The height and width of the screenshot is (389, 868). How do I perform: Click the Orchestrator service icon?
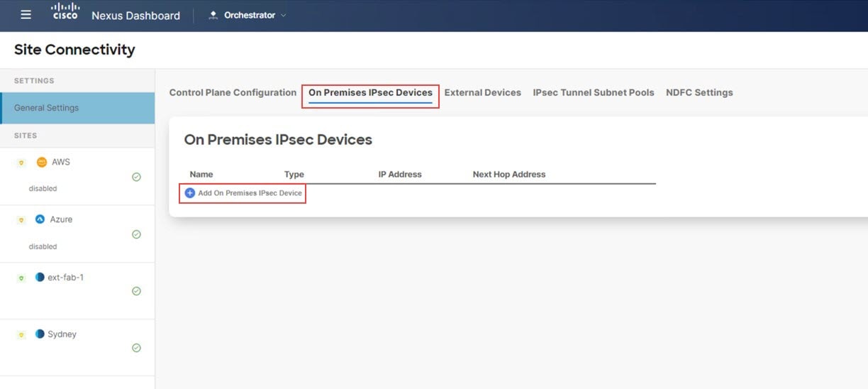point(213,15)
